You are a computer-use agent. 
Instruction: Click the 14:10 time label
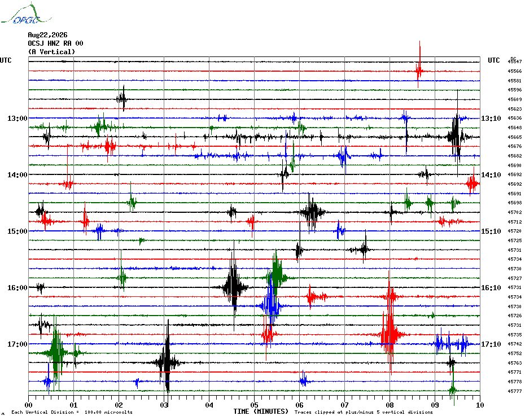pos(491,175)
